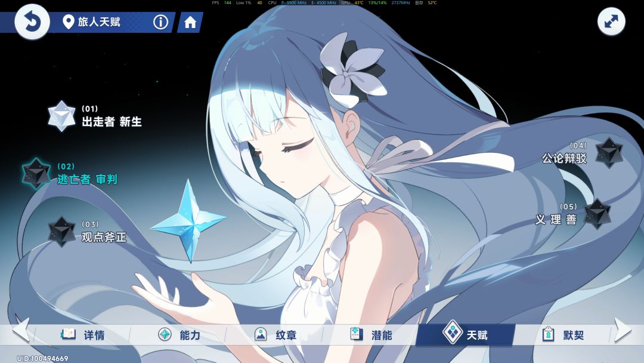Select the dark crystal icon for talent 05
The height and width of the screenshot is (363, 644).
pos(597,214)
